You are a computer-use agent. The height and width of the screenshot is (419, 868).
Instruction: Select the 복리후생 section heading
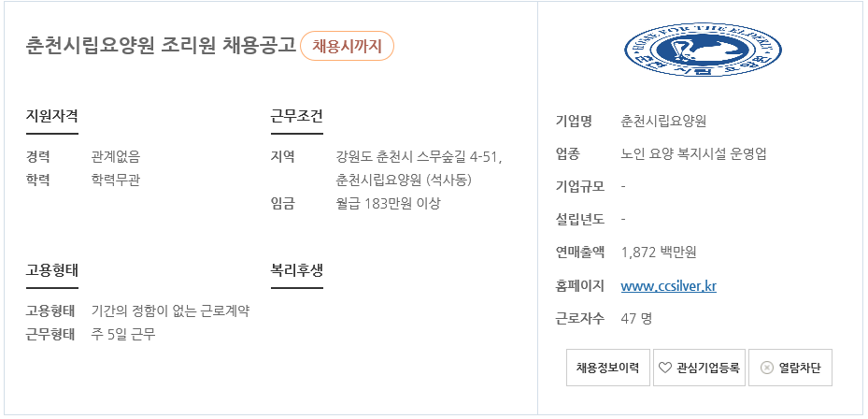point(297,270)
